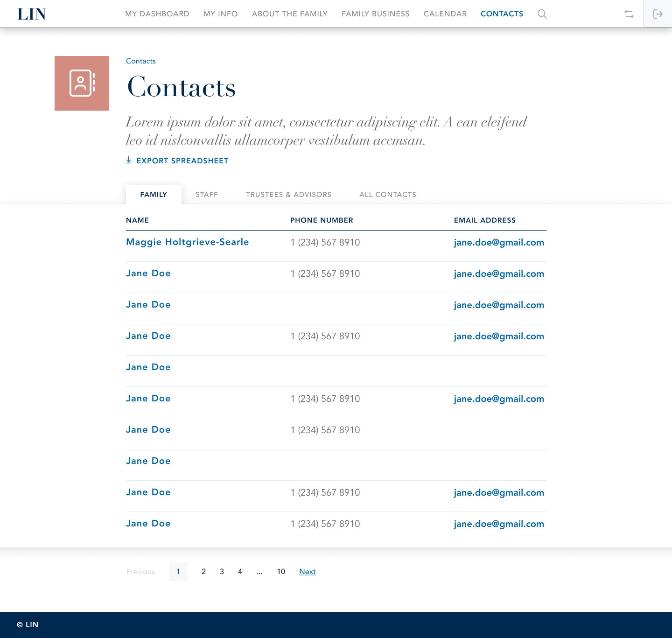Switch to the Staff tab

pyautogui.click(x=207, y=195)
